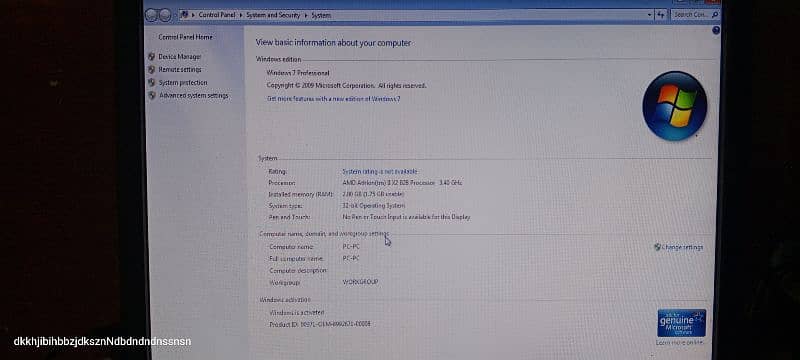Expand the arrow after the Control Panel breadcrumb
The height and width of the screenshot is (360, 800).
(x=241, y=15)
